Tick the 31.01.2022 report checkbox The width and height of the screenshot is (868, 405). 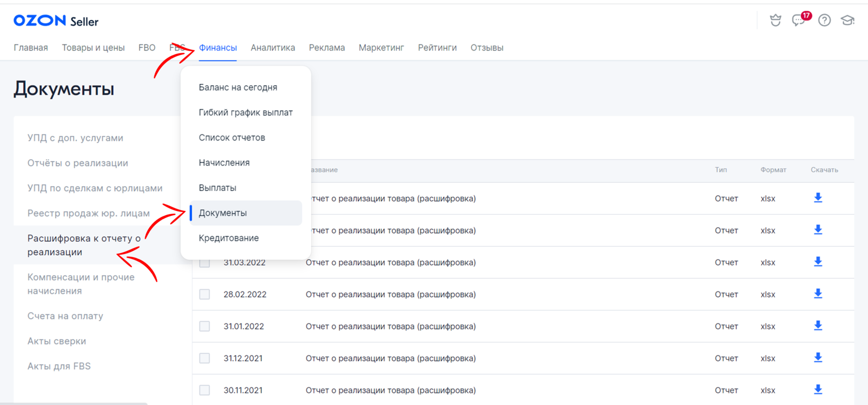tap(205, 326)
